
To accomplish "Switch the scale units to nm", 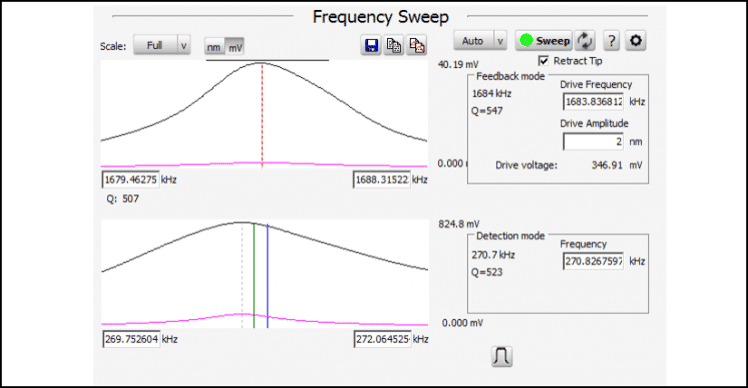I will 214,47.
